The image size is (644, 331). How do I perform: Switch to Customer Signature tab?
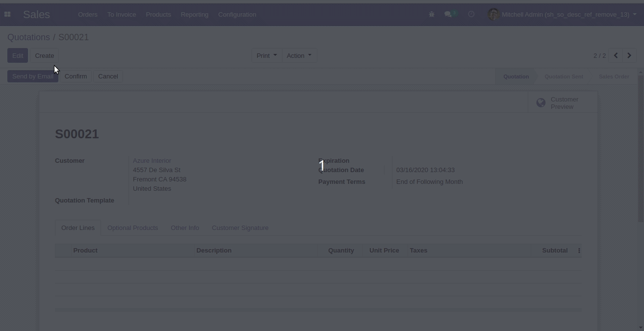[x=240, y=228]
